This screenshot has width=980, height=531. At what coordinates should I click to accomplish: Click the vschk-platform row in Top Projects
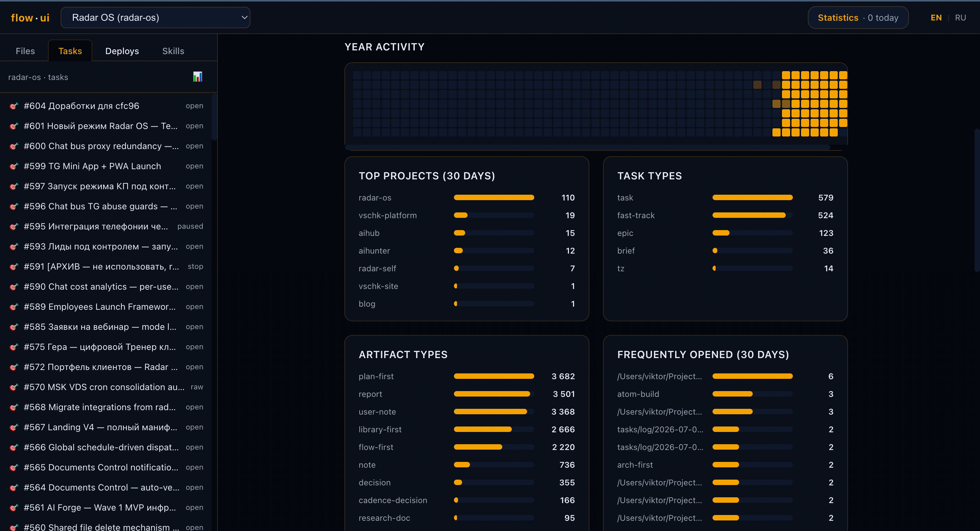coord(467,215)
